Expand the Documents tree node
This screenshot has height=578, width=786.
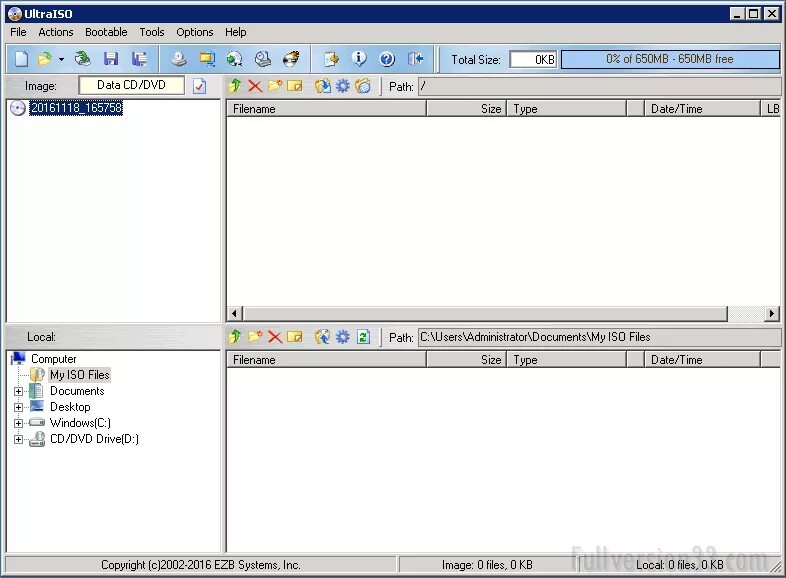19,392
